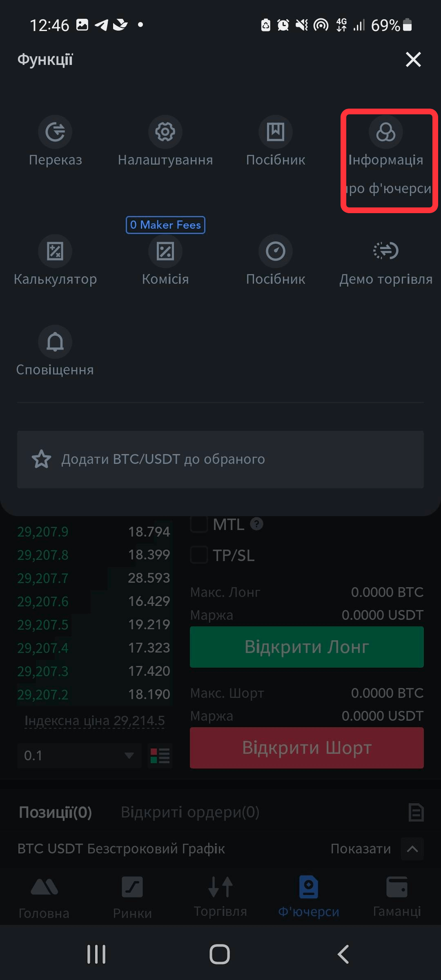Open the orders history document icon

(416, 812)
